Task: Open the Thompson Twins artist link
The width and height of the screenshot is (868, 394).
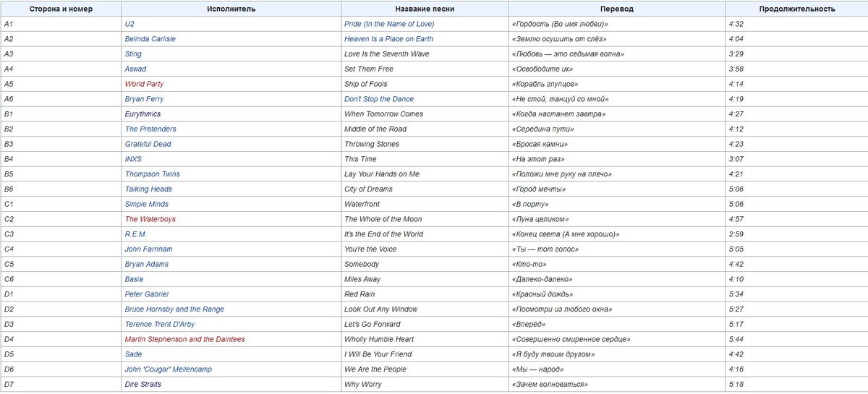Action: point(153,174)
